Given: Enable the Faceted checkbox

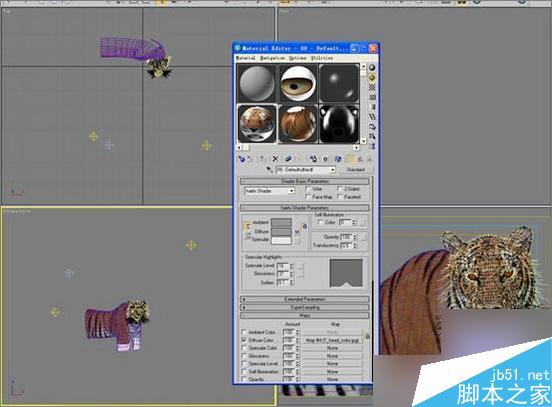Looking at the screenshot, I should tap(339, 197).
